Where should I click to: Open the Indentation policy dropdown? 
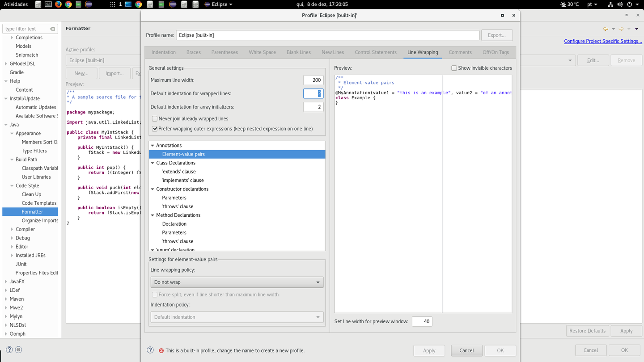tap(237, 317)
